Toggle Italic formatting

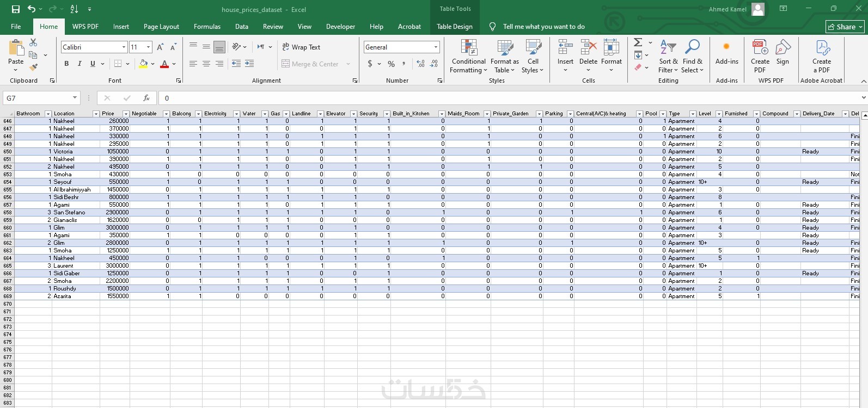click(x=80, y=64)
